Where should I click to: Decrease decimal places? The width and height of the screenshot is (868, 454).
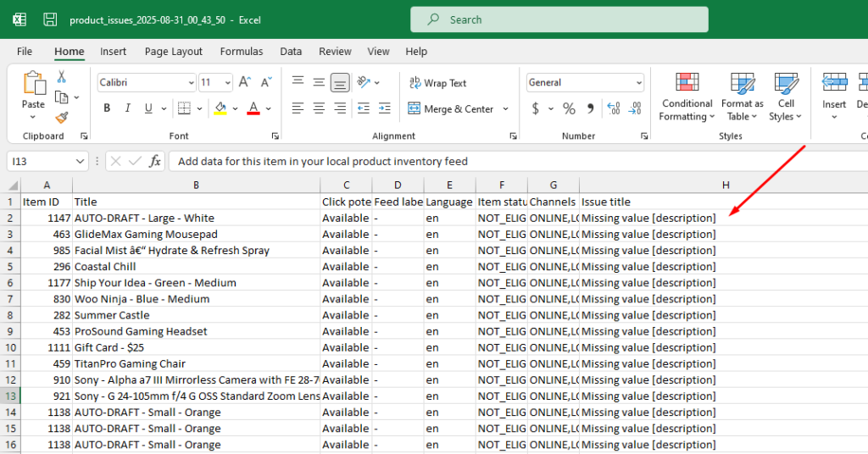coord(635,108)
